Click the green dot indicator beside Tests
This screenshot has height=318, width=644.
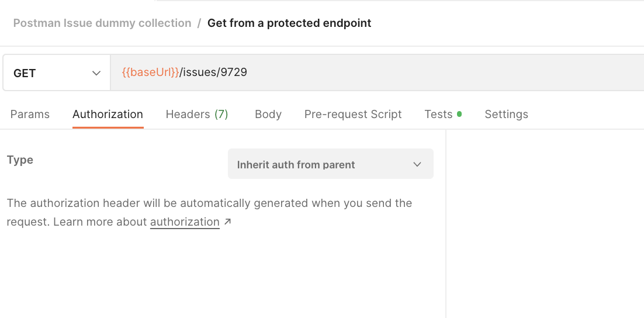459,114
